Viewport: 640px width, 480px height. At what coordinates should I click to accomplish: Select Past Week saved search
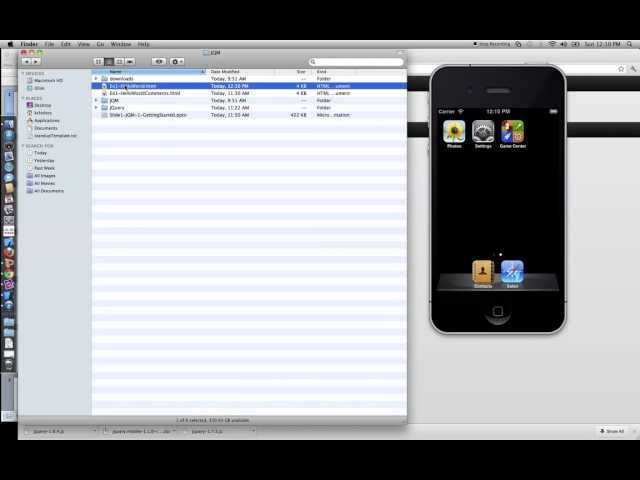pyautogui.click(x=41, y=168)
